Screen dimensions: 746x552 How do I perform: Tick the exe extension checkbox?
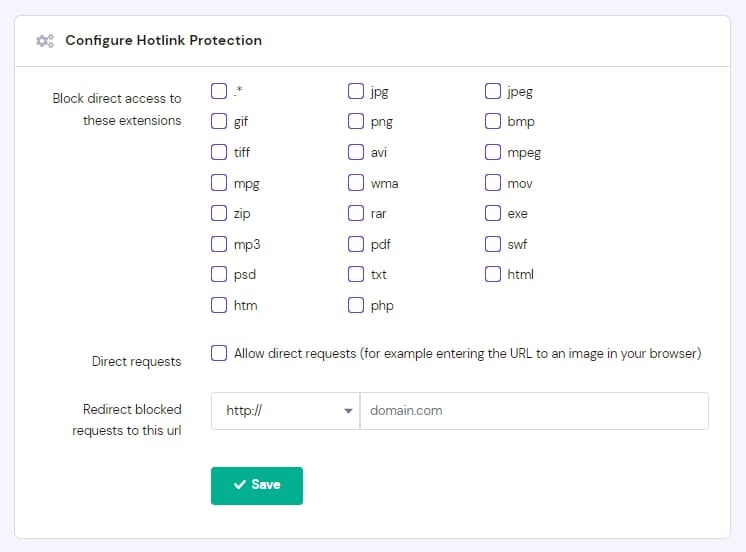(493, 214)
